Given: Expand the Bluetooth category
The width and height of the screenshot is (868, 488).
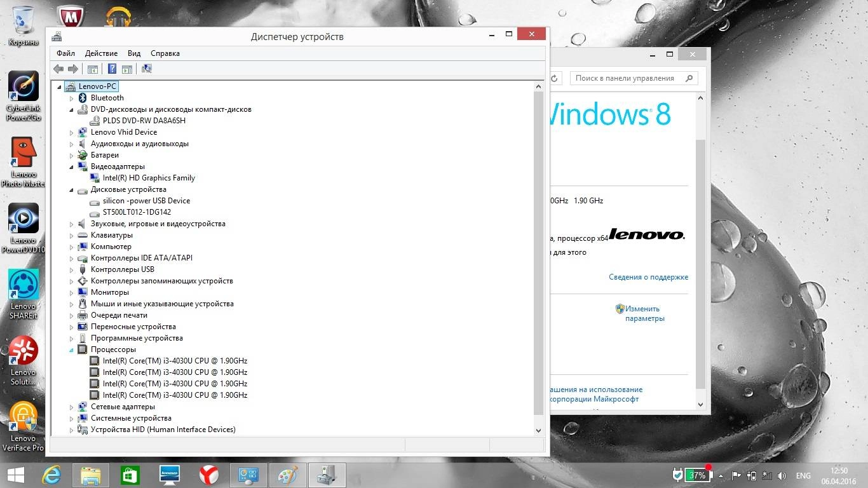Looking at the screenshot, I should coord(71,98).
